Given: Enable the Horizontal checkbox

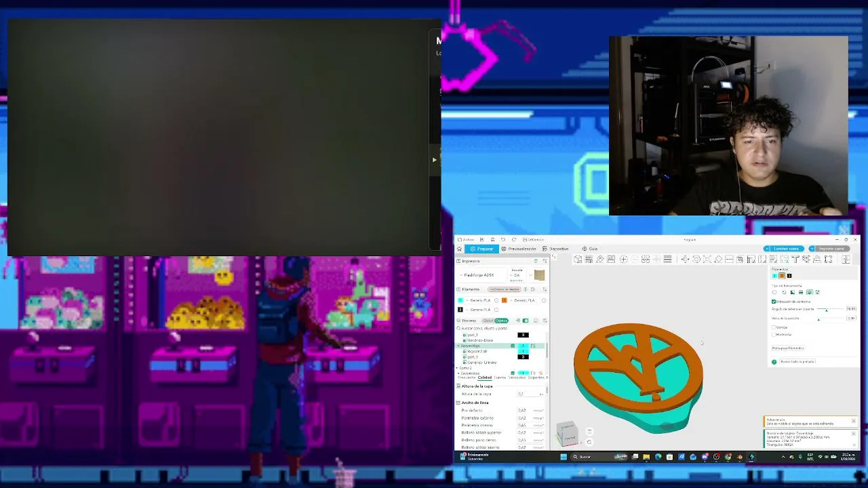Looking at the screenshot, I should pyautogui.click(x=774, y=334).
